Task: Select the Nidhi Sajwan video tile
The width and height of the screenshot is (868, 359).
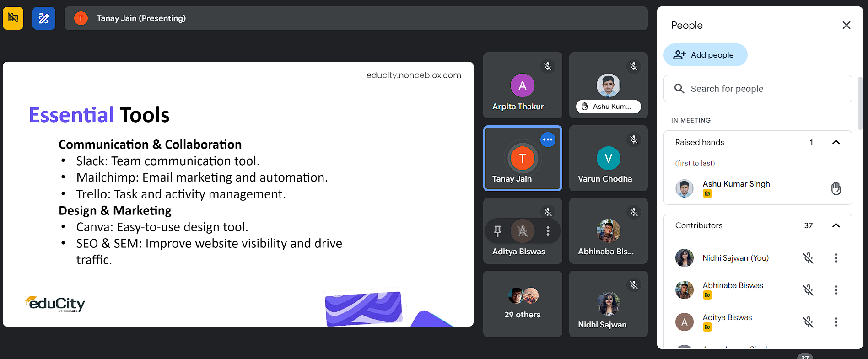Action: click(608, 304)
